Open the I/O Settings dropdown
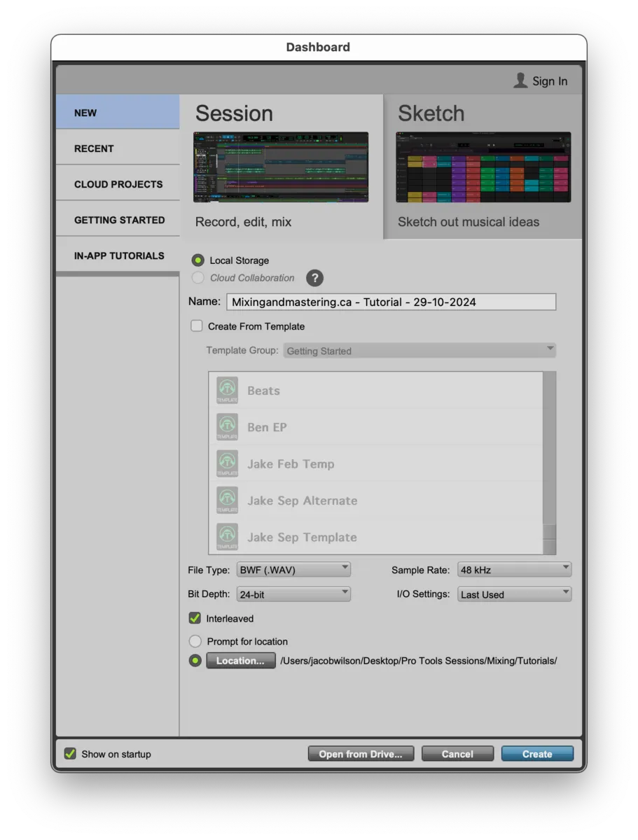The image size is (638, 840). click(514, 594)
